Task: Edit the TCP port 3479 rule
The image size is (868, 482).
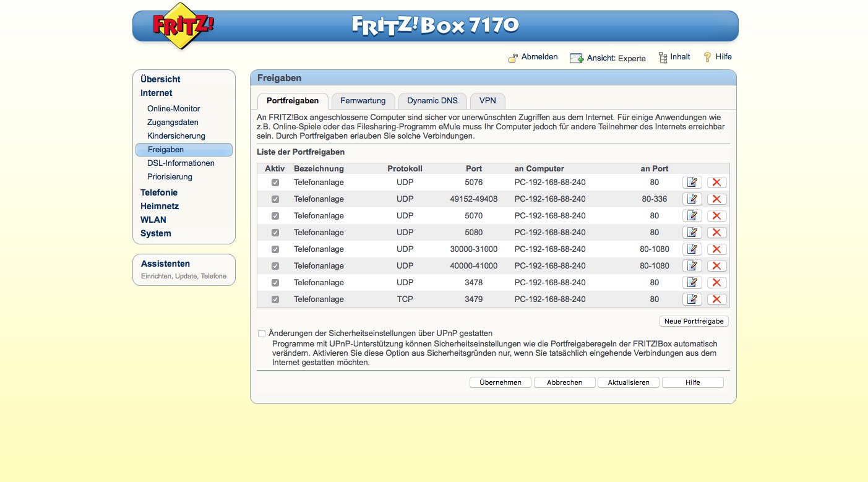Action: pyautogui.click(x=692, y=299)
